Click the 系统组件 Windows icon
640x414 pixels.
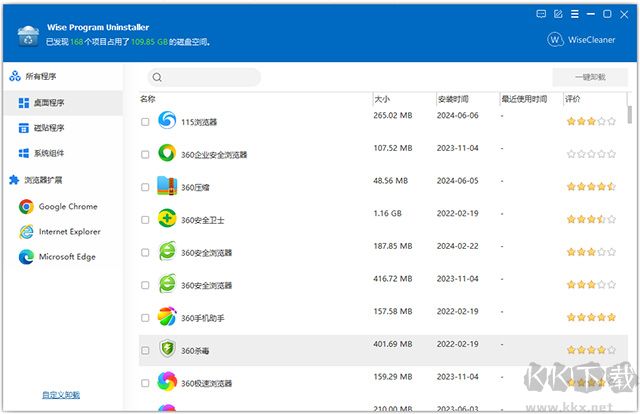[24, 153]
